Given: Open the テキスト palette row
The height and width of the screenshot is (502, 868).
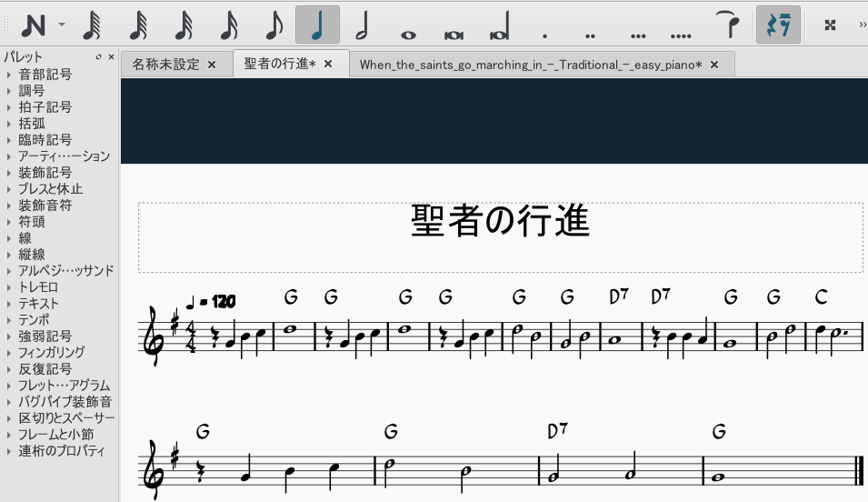Looking at the screenshot, I should point(60,303).
